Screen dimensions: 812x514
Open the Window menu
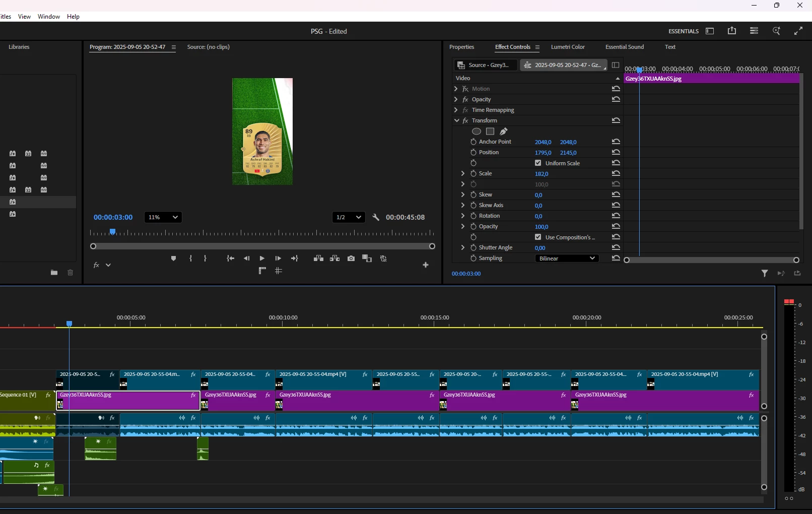(49, 17)
